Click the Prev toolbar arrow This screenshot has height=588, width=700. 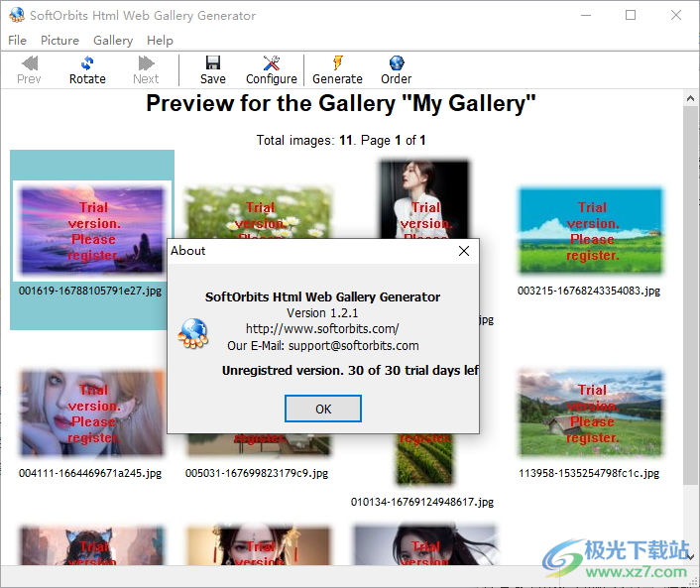(x=29, y=70)
